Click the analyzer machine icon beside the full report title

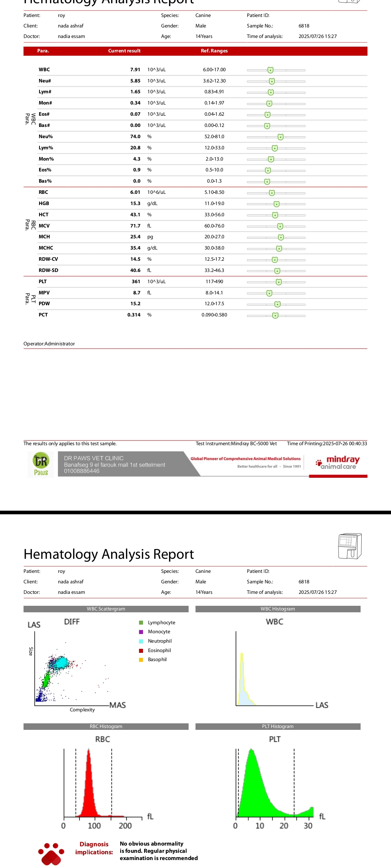pos(349,546)
